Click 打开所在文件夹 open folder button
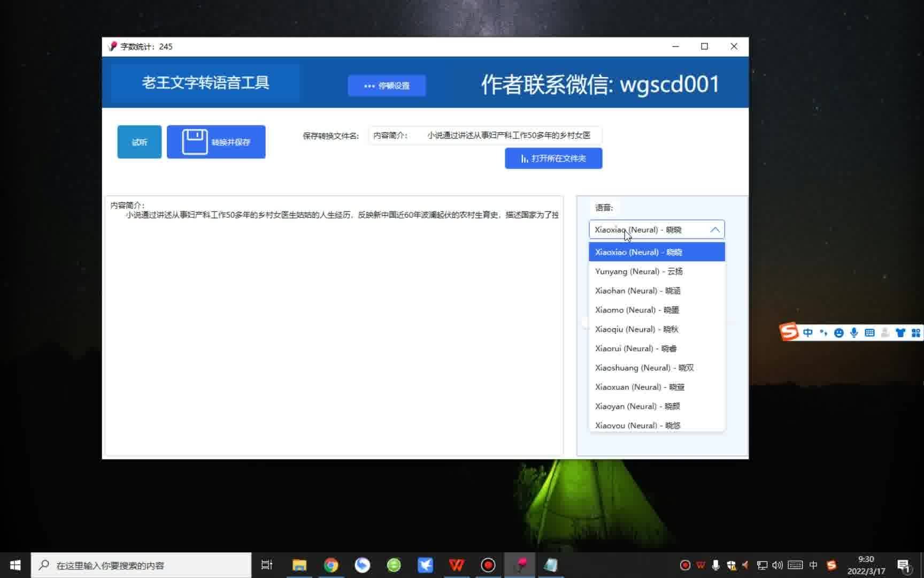Viewport: 924px width, 578px height. [553, 158]
